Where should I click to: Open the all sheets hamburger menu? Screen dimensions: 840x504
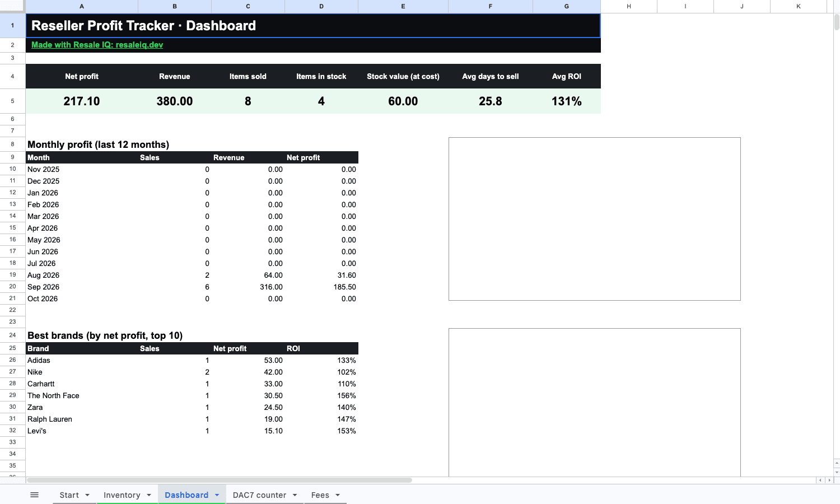tap(34, 495)
